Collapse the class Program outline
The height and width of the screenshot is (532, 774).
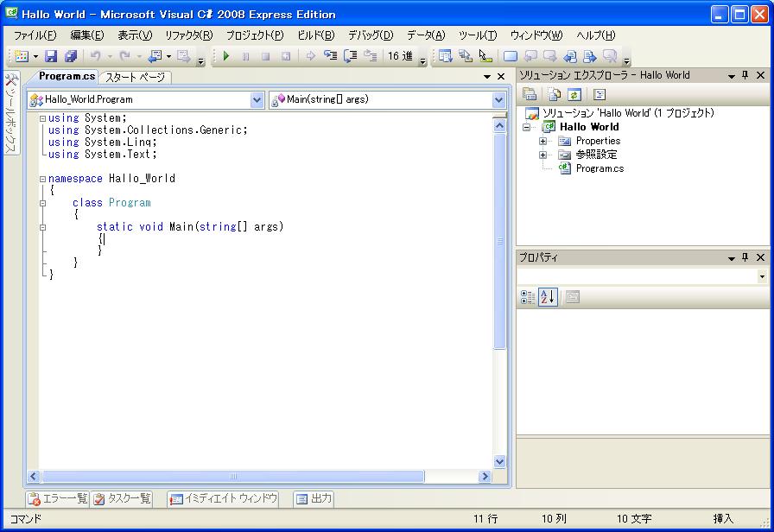coord(43,203)
